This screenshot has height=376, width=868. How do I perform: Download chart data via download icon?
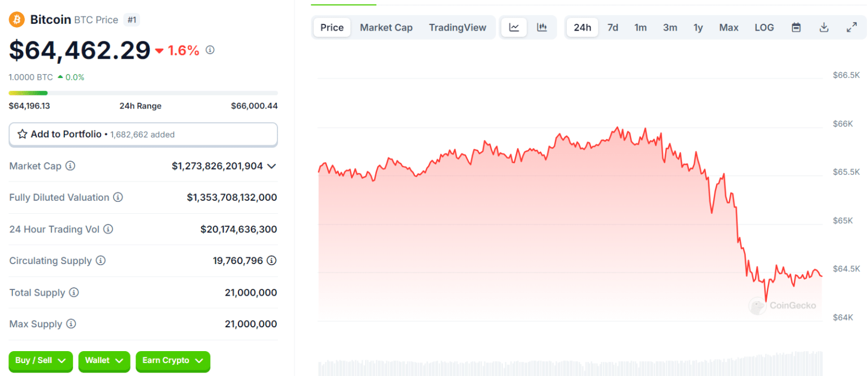(824, 27)
